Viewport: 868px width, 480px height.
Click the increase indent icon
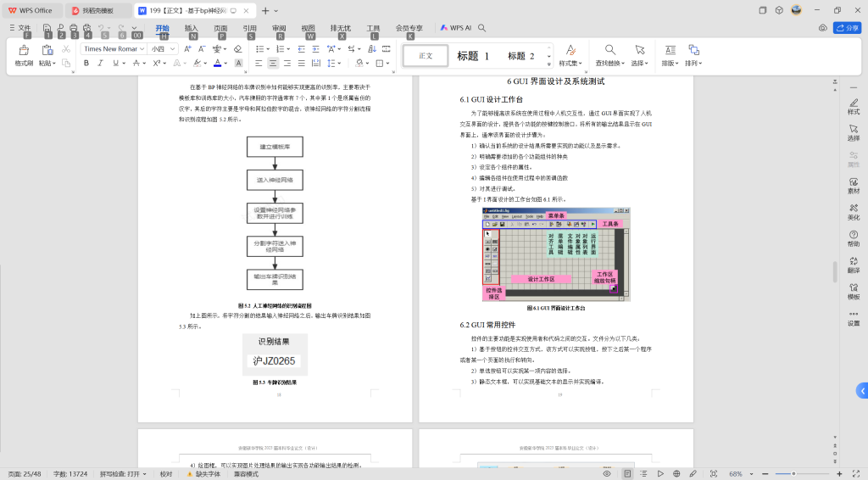(315, 48)
